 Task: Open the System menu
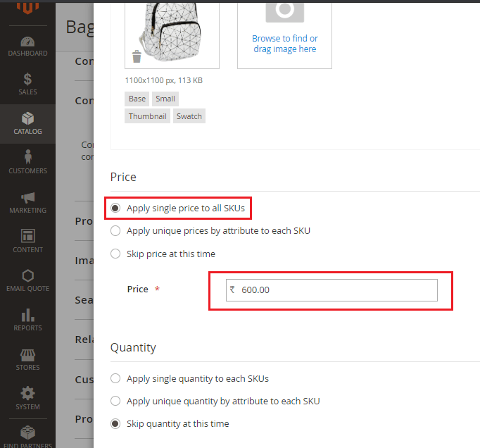tap(27, 399)
